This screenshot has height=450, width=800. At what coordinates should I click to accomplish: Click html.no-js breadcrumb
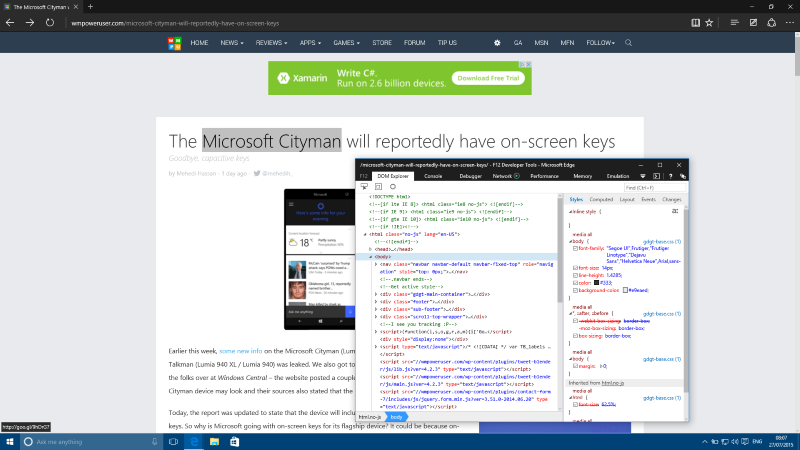point(370,417)
